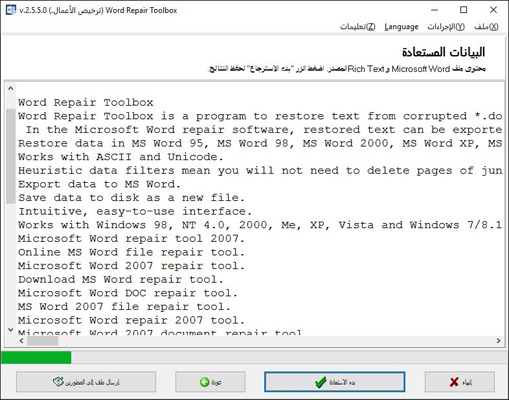509x400 pixels.
Task: Open the الإجراءات (Actions) menu
Action: tap(446, 27)
